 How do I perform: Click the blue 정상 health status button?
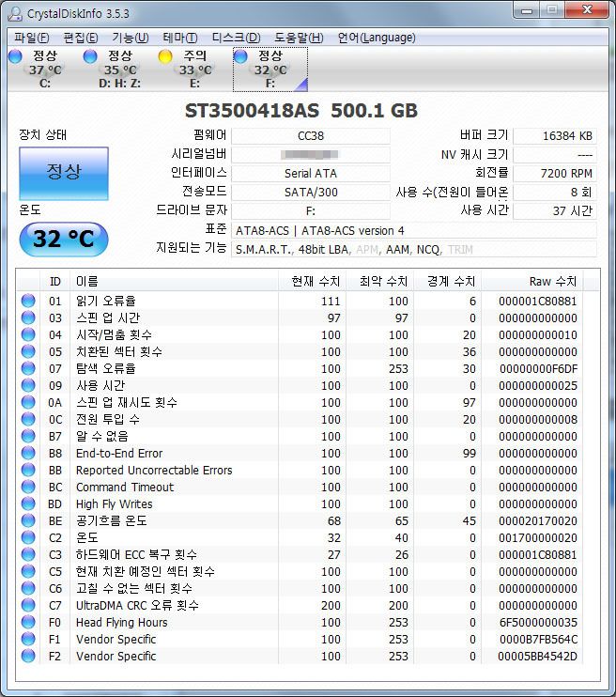64,173
